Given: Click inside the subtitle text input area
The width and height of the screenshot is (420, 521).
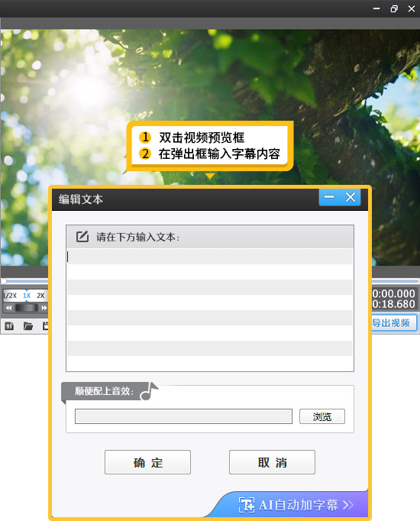Looking at the screenshot, I should tap(210, 309).
